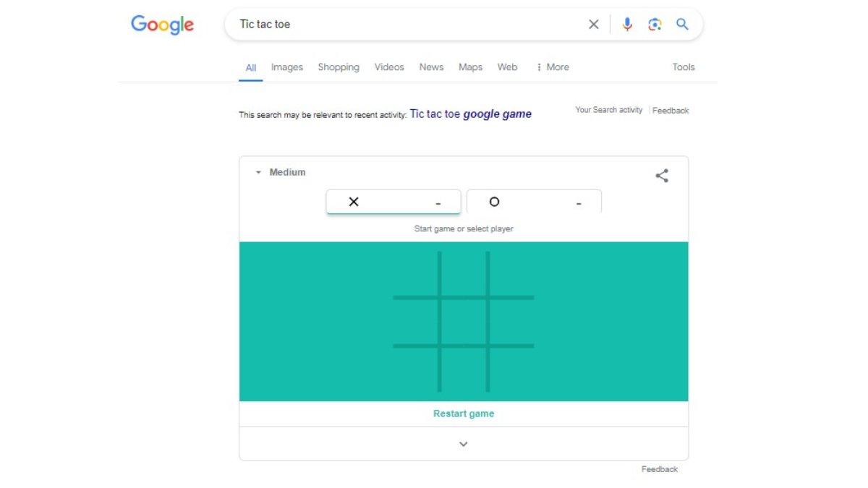Click the center square of the board

(464, 322)
